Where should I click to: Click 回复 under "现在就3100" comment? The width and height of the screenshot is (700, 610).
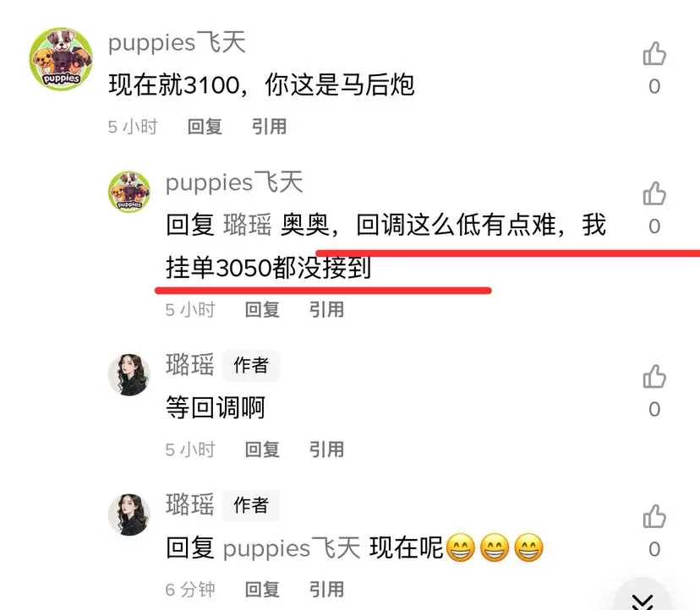point(205,127)
